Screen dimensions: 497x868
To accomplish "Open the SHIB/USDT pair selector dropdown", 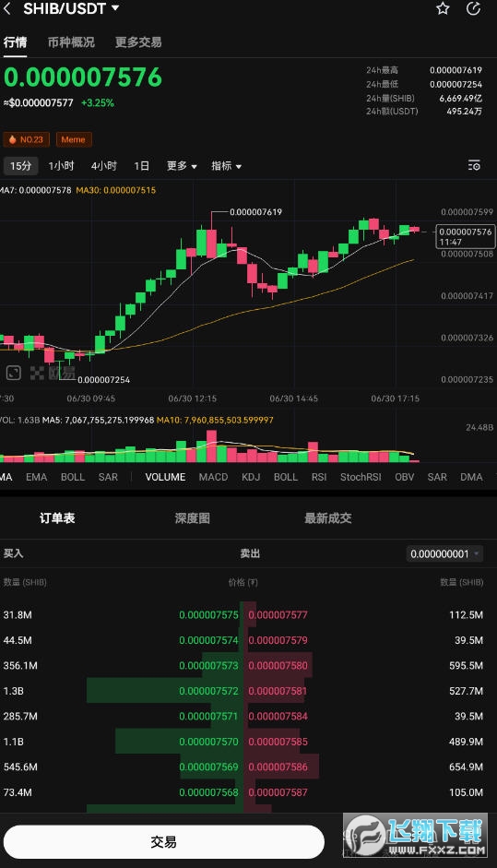I will click(x=71, y=8).
